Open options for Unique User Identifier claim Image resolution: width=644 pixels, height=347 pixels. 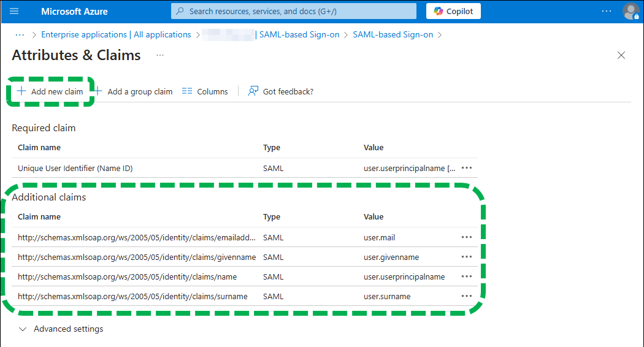pos(467,168)
